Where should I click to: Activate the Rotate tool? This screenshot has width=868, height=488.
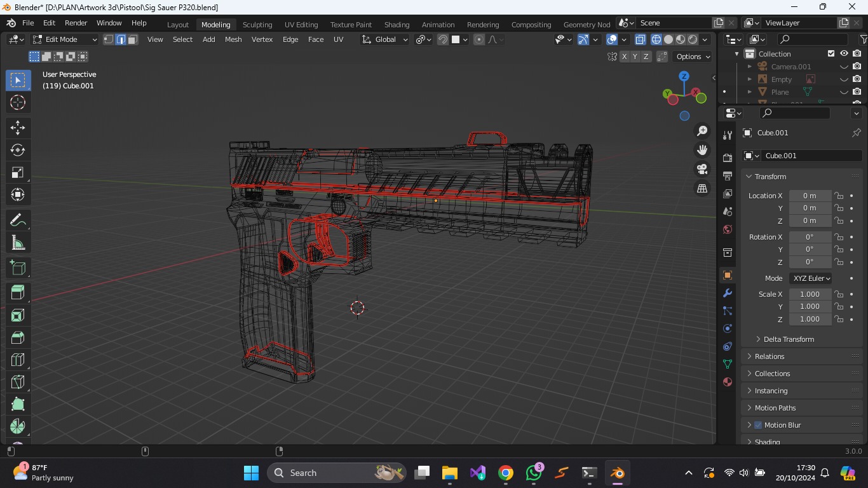pos(18,150)
